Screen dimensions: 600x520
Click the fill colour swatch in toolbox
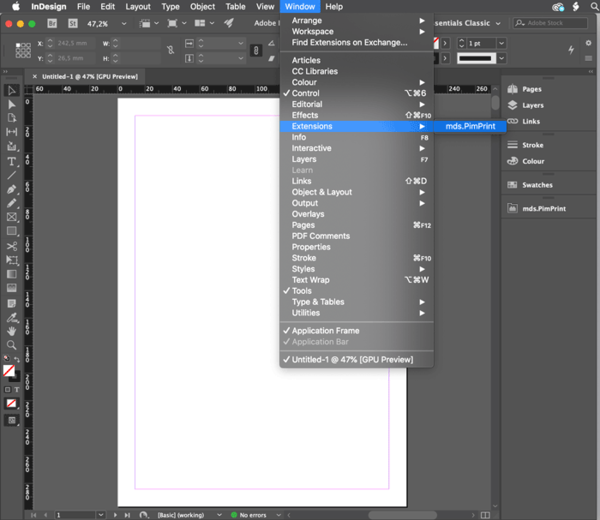[x=9, y=369]
